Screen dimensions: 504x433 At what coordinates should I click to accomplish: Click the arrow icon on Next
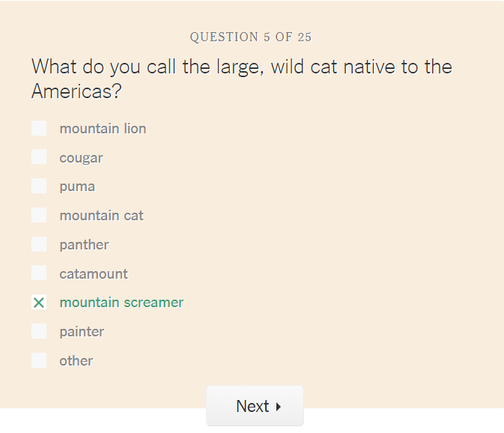point(279,407)
